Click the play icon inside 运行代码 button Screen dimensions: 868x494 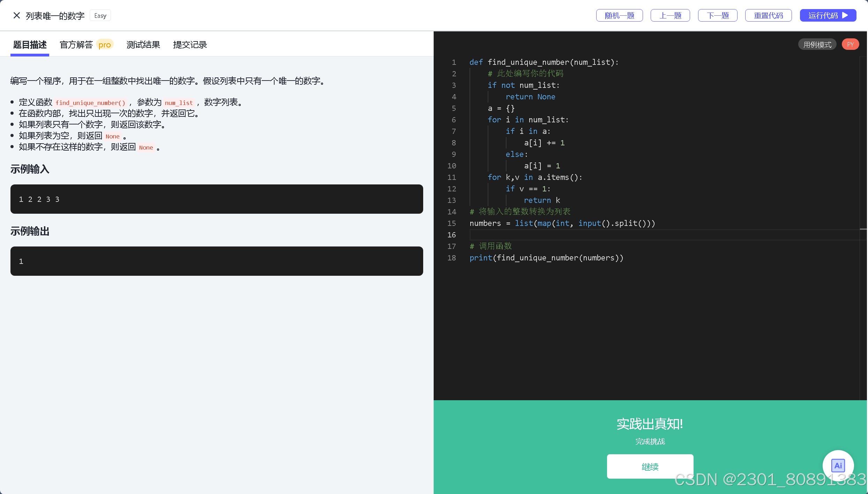(x=845, y=15)
